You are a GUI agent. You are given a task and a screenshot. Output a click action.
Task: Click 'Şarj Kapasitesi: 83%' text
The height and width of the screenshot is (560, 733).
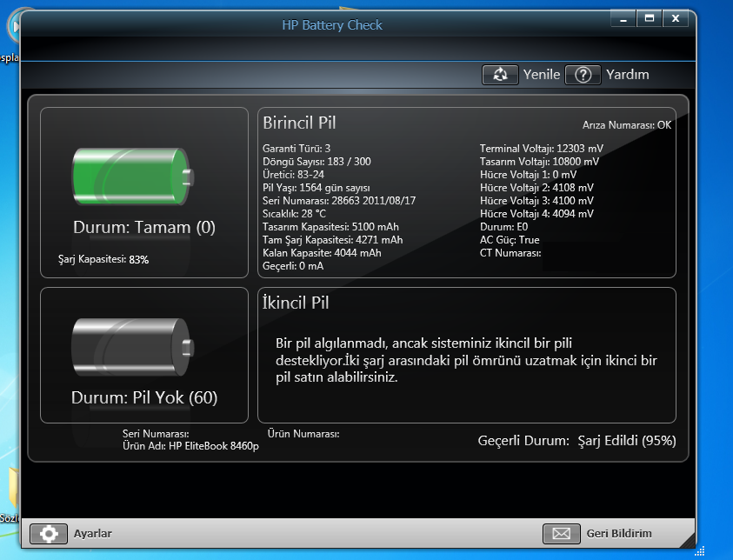coord(103,259)
